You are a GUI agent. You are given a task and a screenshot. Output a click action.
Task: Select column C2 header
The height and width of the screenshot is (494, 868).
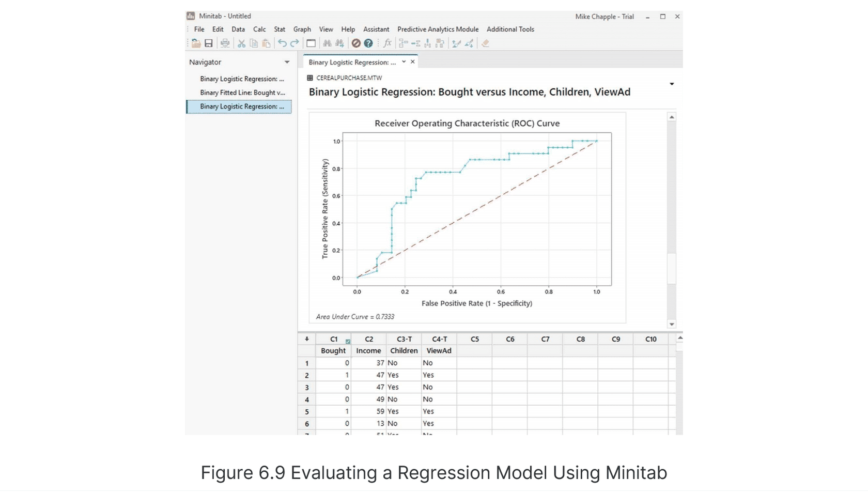[369, 339]
